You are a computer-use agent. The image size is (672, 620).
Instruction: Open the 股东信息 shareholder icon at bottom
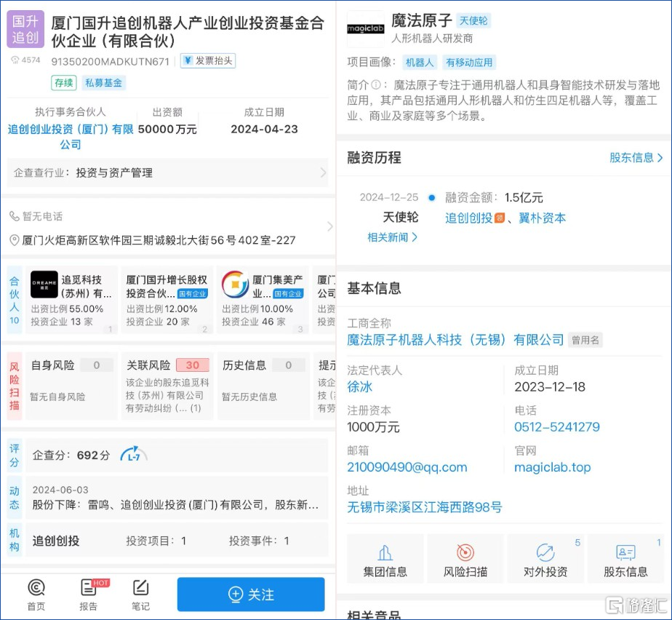[x=625, y=559]
